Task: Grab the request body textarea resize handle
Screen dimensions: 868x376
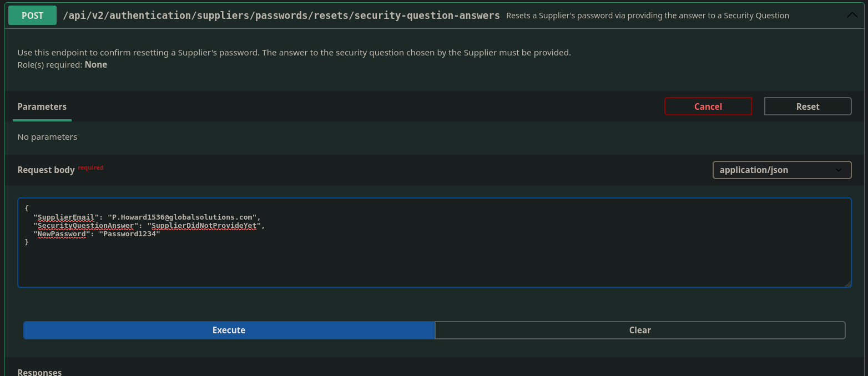Action: click(x=847, y=284)
